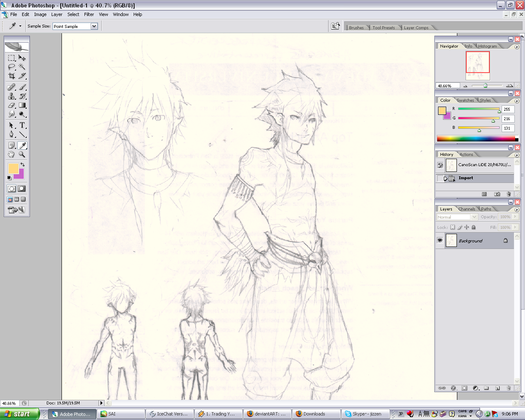This screenshot has width=525, height=420.
Task: Switch to Quick Mask mode
Action: pos(22,189)
